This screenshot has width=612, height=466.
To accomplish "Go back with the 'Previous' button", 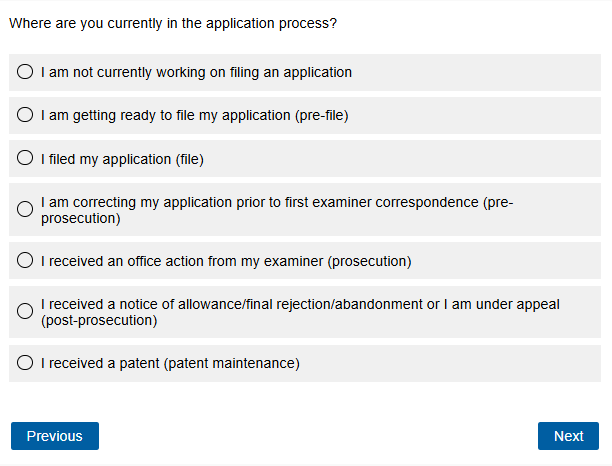I will point(55,436).
